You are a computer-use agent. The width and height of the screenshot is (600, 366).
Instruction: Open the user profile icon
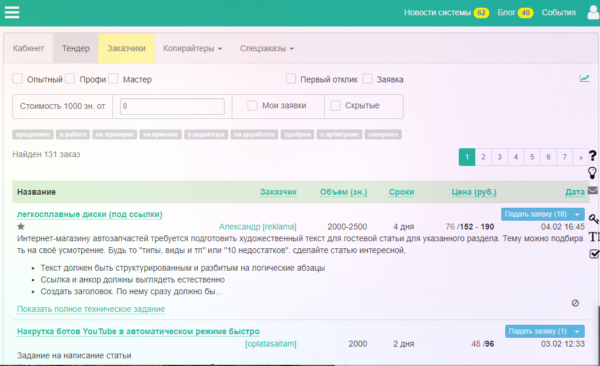tap(593, 12)
